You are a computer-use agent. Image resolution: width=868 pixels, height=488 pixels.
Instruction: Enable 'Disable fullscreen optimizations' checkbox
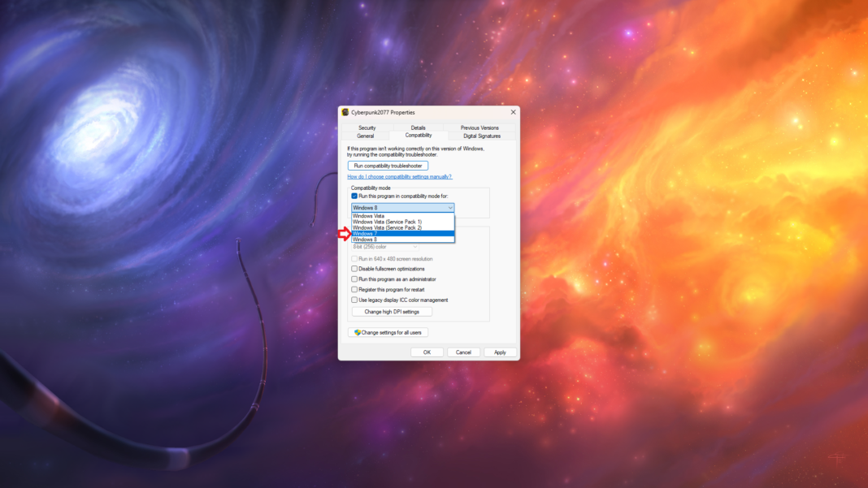point(354,269)
